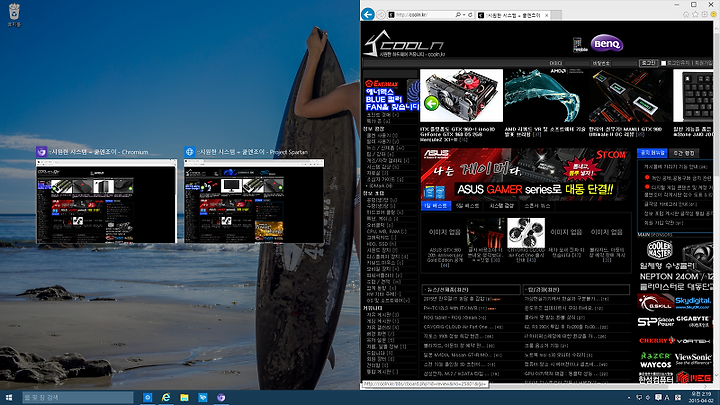
Task: Select the blue daily best tab
Action: tap(435, 206)
